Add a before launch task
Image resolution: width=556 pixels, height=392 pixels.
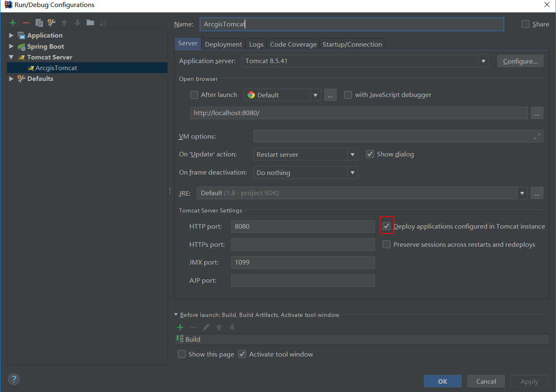click(x=180, y=327)
